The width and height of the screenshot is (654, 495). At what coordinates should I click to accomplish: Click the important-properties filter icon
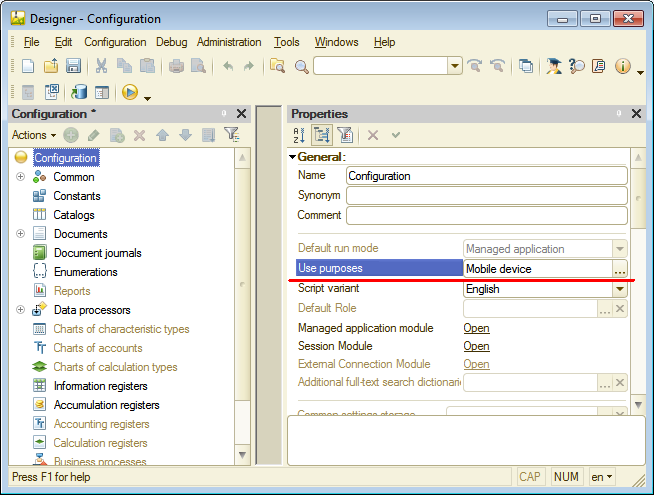[345, 135]
